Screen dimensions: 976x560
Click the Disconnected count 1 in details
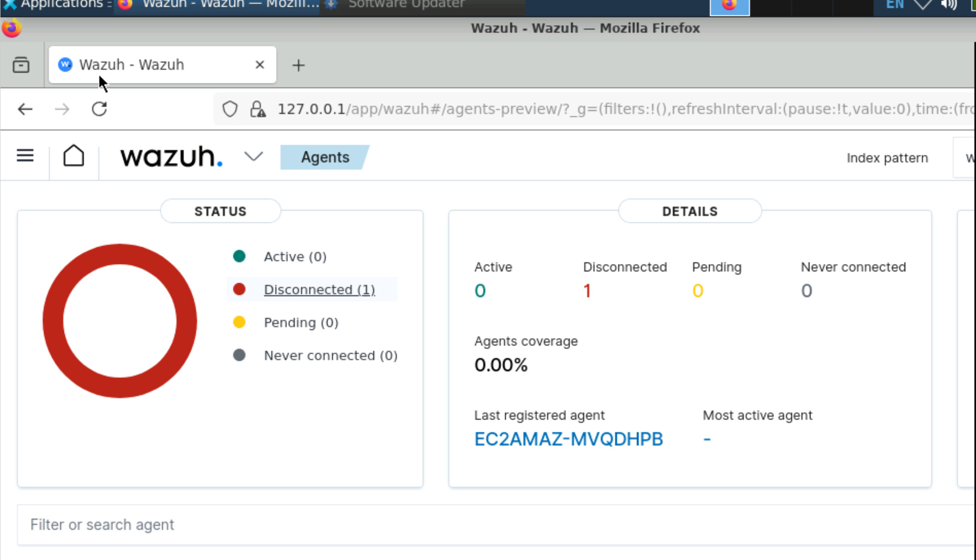[587, 291]
